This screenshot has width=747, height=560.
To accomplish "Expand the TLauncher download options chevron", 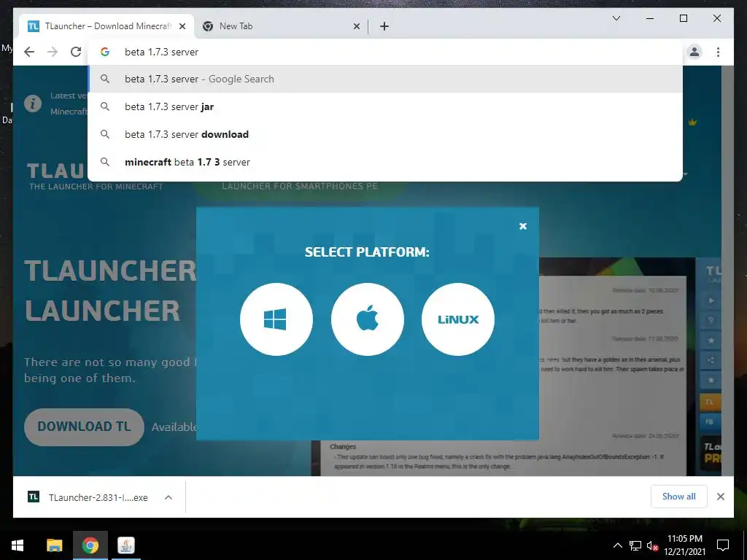I will tap(169, 497).
